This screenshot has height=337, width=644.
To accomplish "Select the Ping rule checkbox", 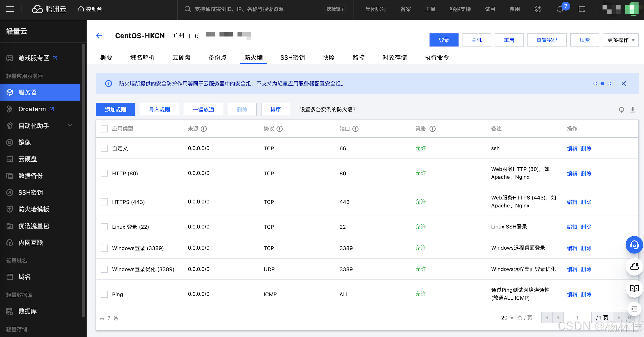I will click(x=104, y=294).
